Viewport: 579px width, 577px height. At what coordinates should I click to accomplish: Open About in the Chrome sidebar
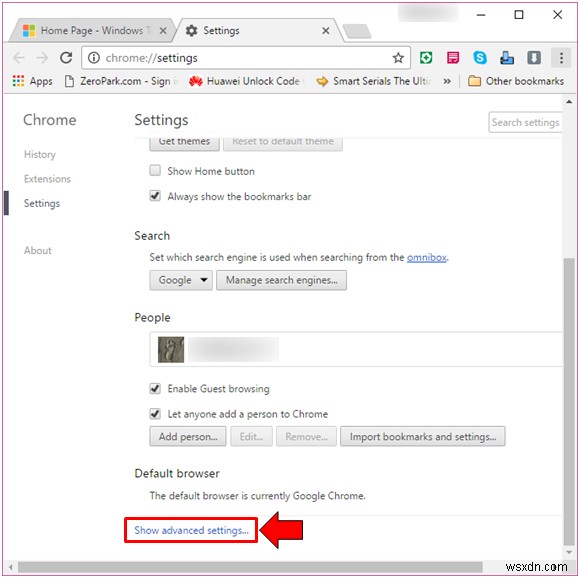[38, 250]
